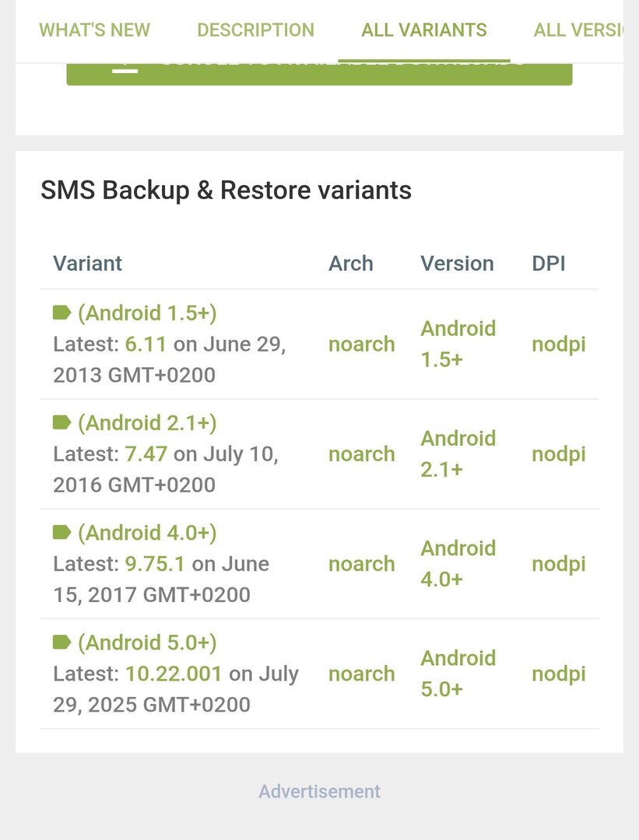639x840 pixels.
Task: Click the Advertisement label
Action: click(319, 791)
